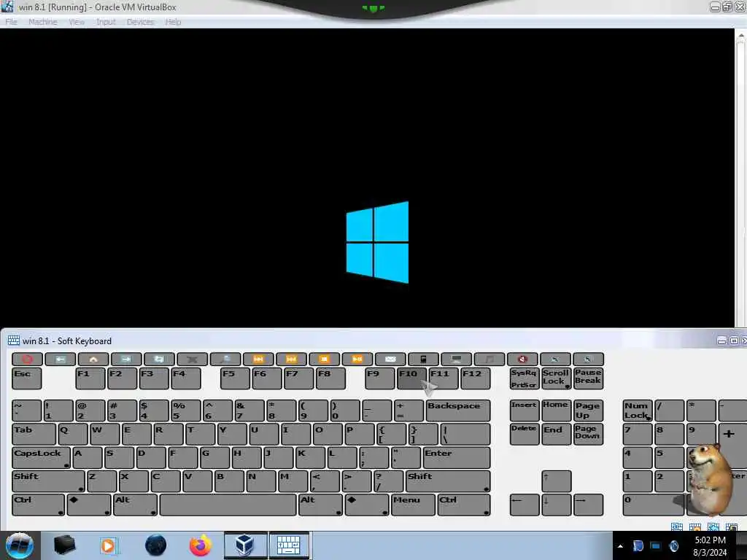Image resolution: width=747 pixels, height=560 pixels.
Task: Click the My Computer multimedia key
Action: [457, 359]
